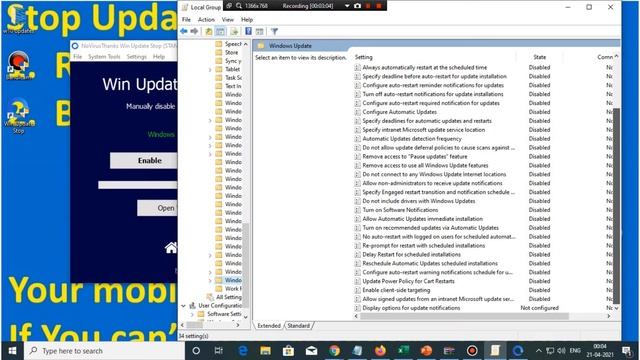Open the File menu in Group Policy Editor
This screenshot has height=360, width=640.
[x=186, y=20]
